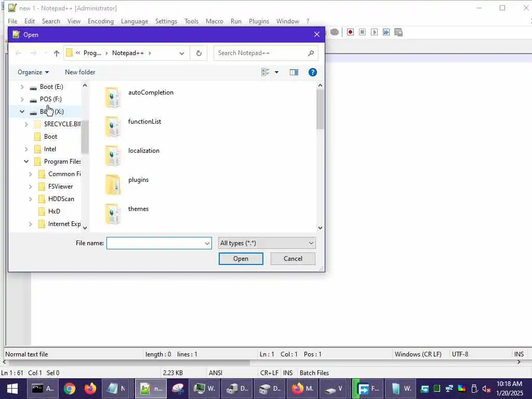Click the view layout icon
Viewport: 532px width, 399px height.
(x=265, y=72)
